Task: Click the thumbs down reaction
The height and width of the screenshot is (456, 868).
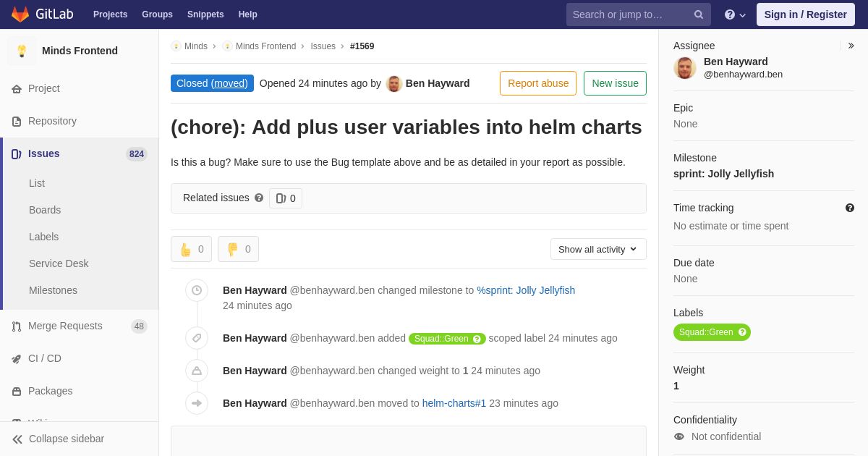Action: pyautogui.click(x=238, y=249)
